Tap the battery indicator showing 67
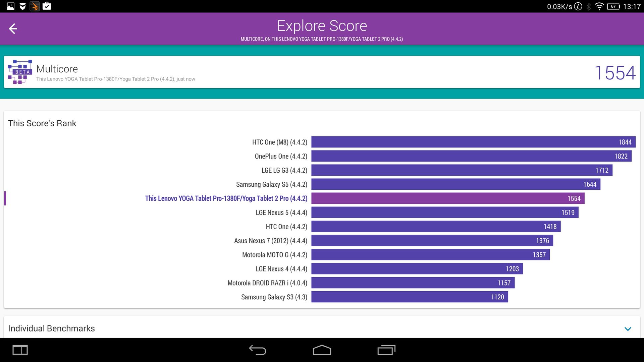The height and width of the screenshot is (362, 644). point(613,6)
